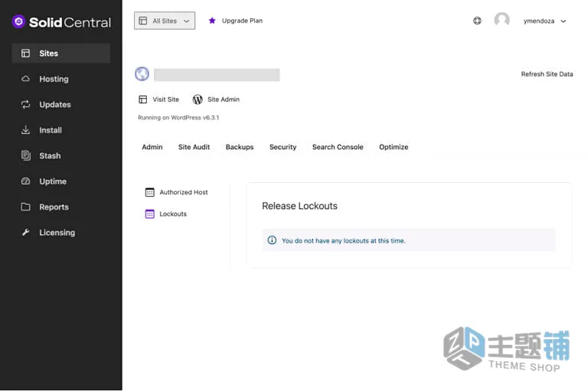Select Lockouts in the side menu
Image resolution: width=588 pixels, height=391 pixels.
click(x=173, y=214)
